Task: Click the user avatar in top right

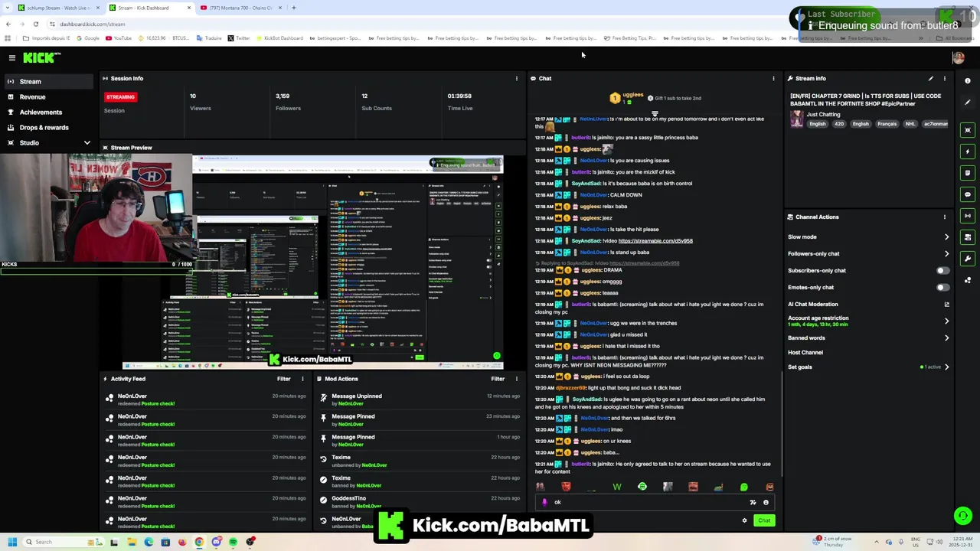Action: point(958,57)
